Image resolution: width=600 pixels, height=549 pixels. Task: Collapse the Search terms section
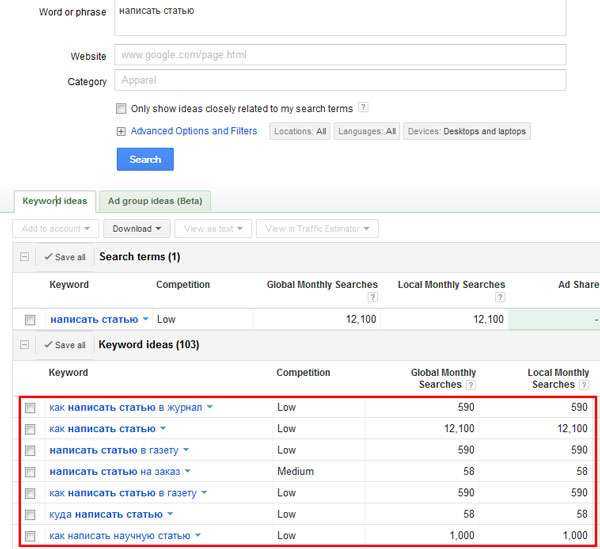click(x=23, y=257)
